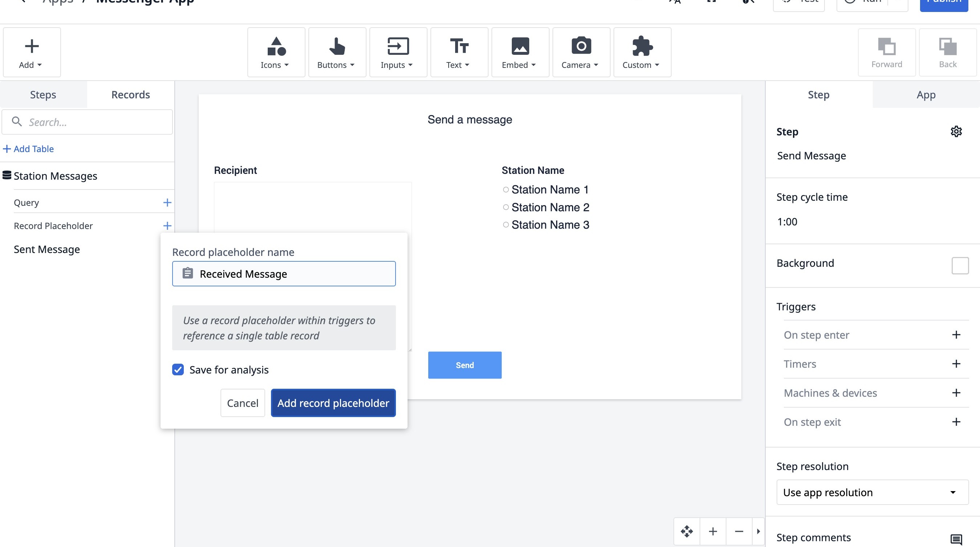Expand the Step resolution dropdown
Viewport: 980px width, 547px height.
coord(872,492)
